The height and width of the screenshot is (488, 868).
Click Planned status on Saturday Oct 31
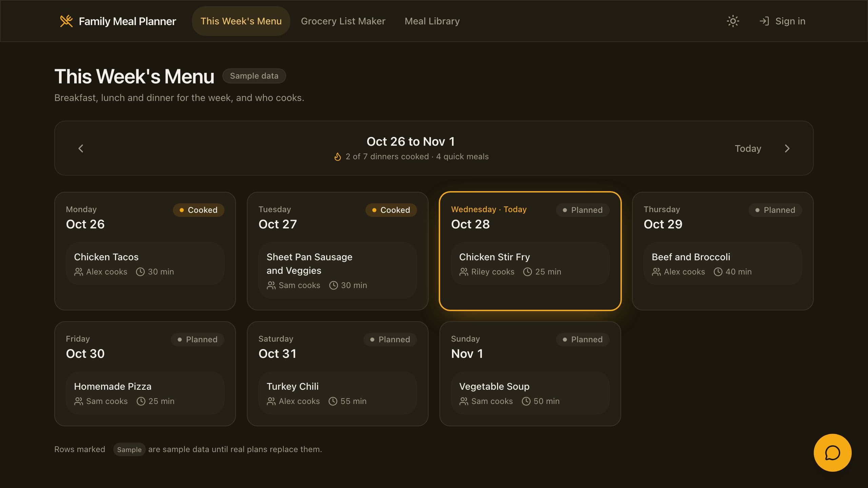click(x=390, y=340)
